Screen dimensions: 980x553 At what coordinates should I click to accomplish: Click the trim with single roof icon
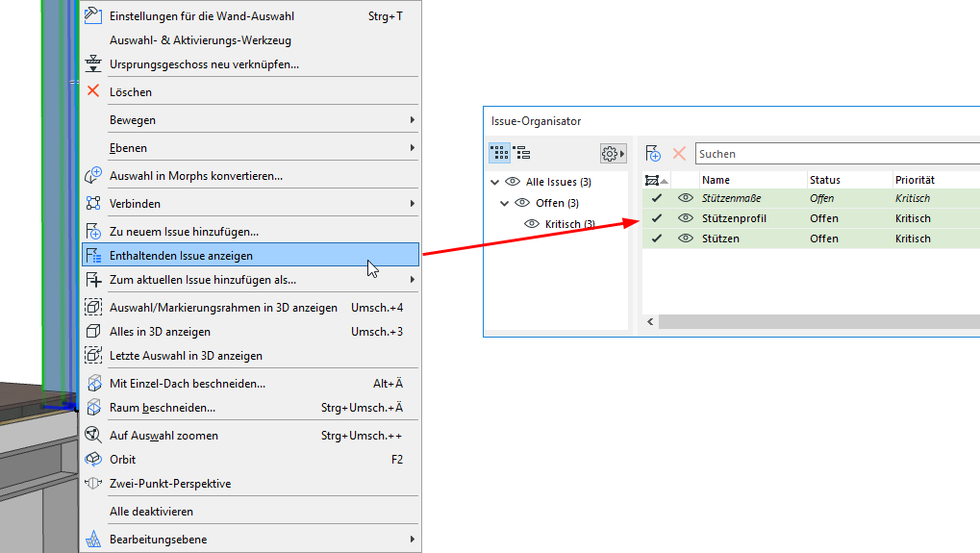tap(93, 383)
